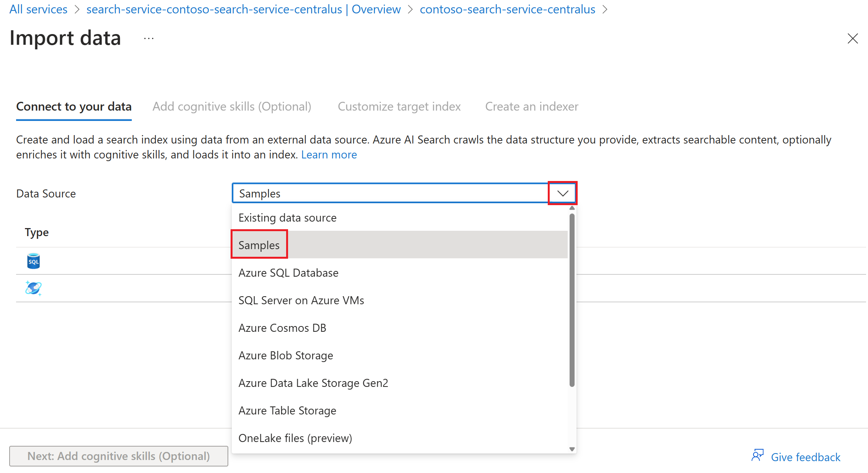Collapse the Data Source dropdown arrow
This screenshot has height=473, width=868.
tap(561, 193)
